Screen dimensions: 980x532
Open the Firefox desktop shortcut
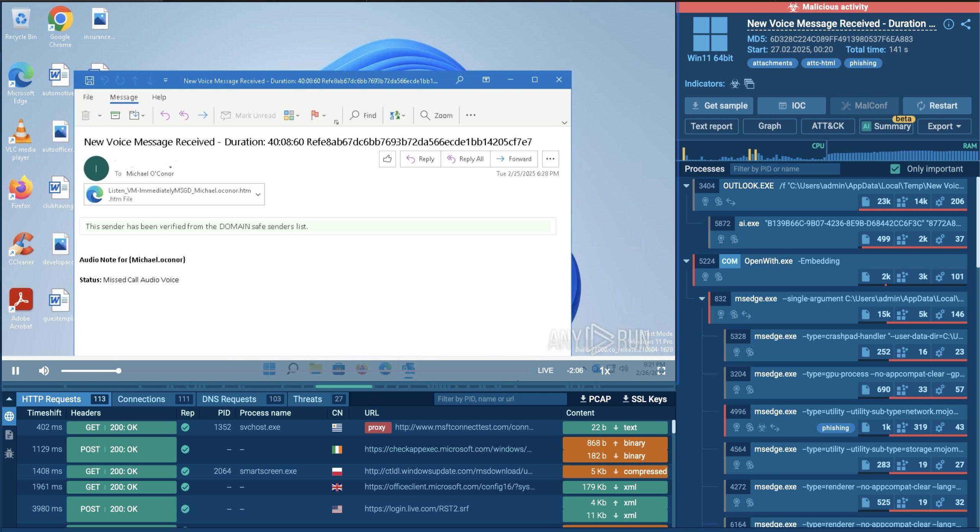[x=21, y=192]
